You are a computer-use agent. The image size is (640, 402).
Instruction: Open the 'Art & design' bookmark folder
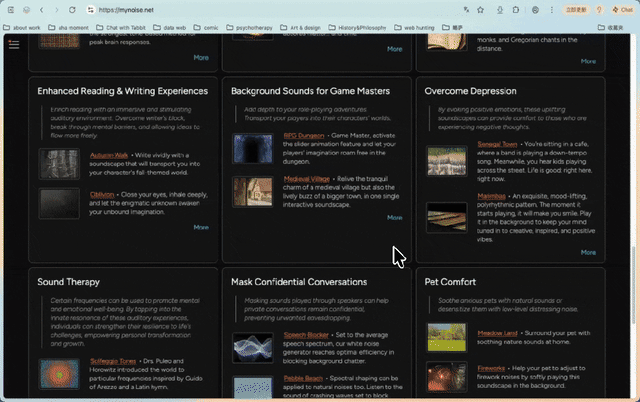(300, 28)
